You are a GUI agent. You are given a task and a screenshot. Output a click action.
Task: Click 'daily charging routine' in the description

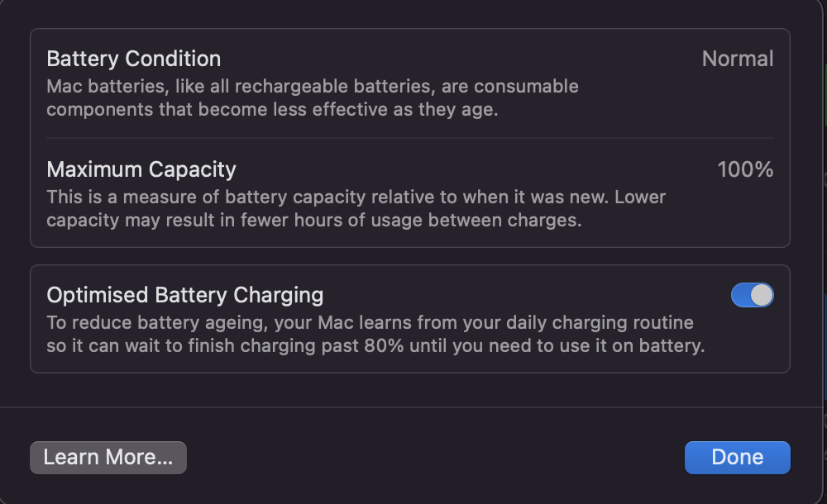[x=600, y=322]
